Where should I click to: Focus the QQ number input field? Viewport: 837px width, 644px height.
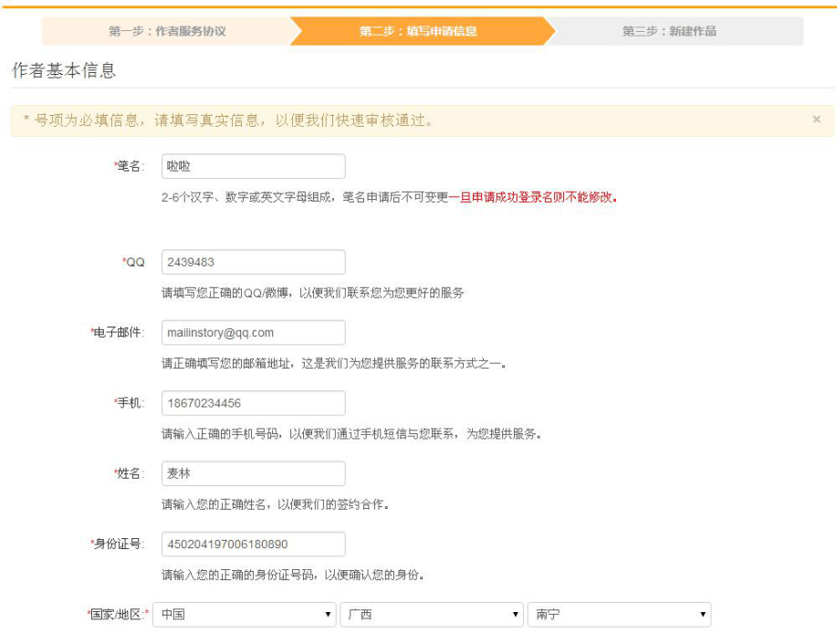(x=253, y=262)
